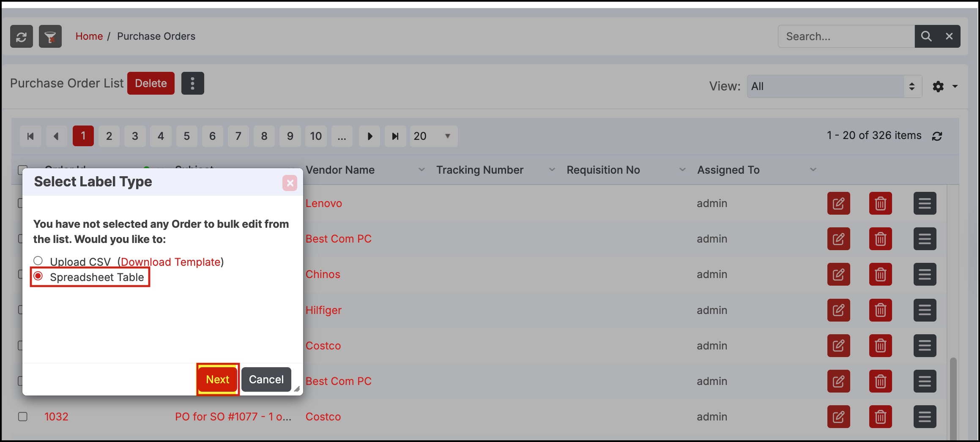Screen dimensions: 980x442
Task: Edit purchase order 1032
Action: coord(838,417)
